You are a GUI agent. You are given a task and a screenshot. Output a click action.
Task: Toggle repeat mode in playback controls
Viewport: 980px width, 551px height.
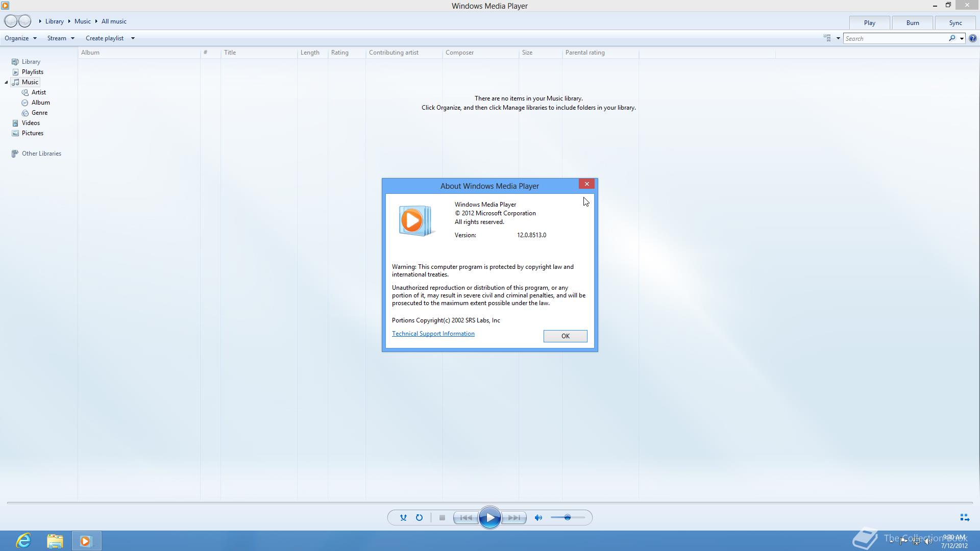[419, 518]
